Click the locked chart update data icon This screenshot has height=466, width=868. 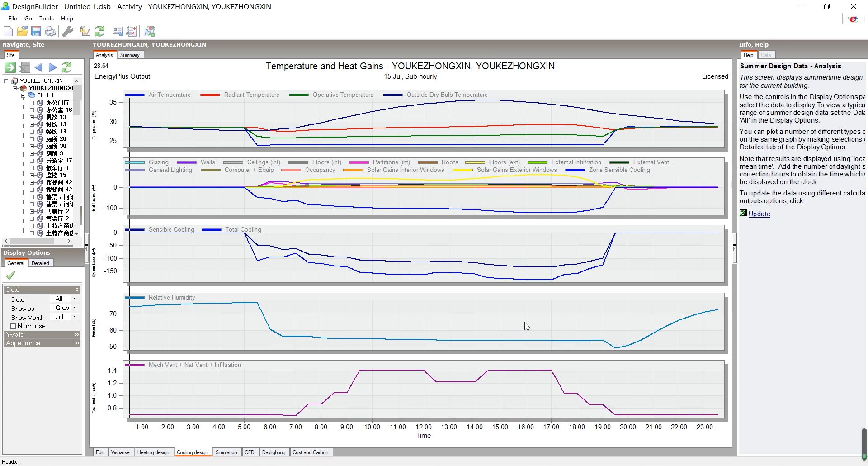point(85,31)
